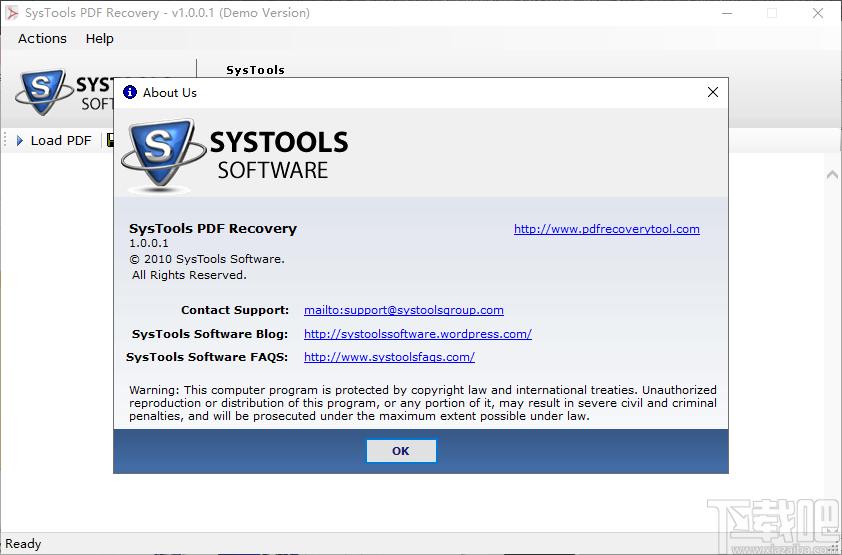
Task: Click the copyright Warning paragraph text
Action: [x=423, y=403]
